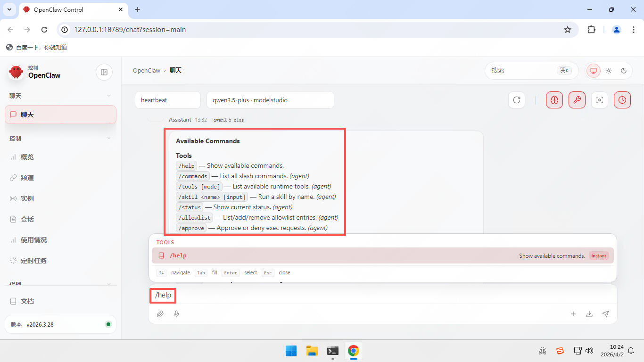This screenshot has height=362, width=644.
Task: Click the /commands command chip
Action: pos(193,176)
